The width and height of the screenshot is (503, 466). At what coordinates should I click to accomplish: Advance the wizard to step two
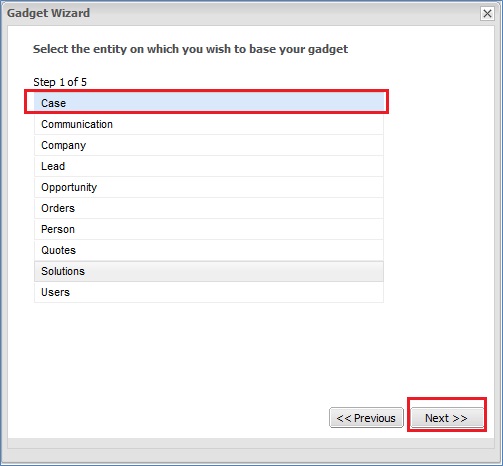[447, 418]
